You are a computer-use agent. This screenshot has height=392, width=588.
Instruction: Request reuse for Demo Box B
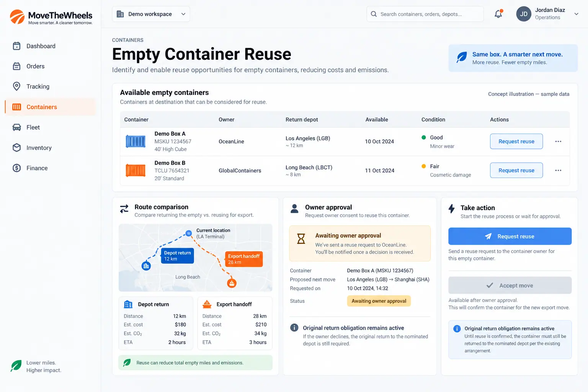516,170
